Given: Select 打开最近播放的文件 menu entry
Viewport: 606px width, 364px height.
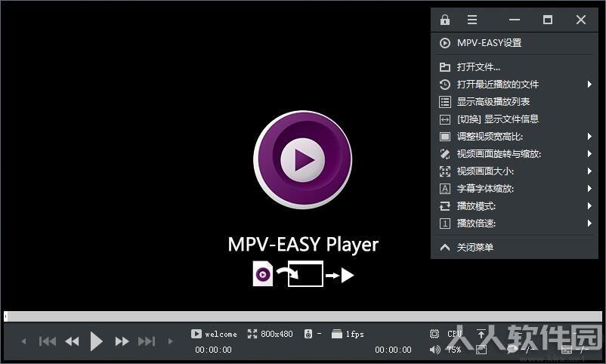Looking at the screenshot, I should (x=514, y=85).
